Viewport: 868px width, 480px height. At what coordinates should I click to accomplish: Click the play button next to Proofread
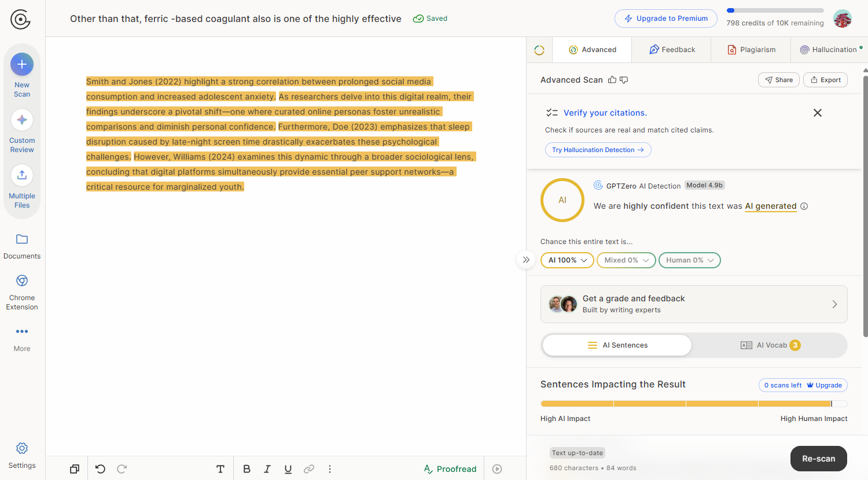(x=497, y=469)
